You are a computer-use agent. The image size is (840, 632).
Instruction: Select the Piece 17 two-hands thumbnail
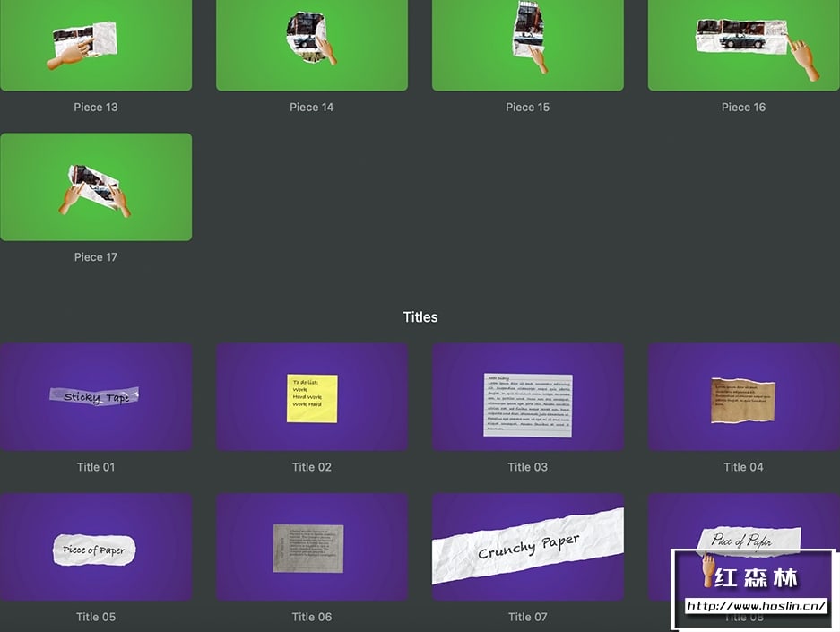coord(96,187)
